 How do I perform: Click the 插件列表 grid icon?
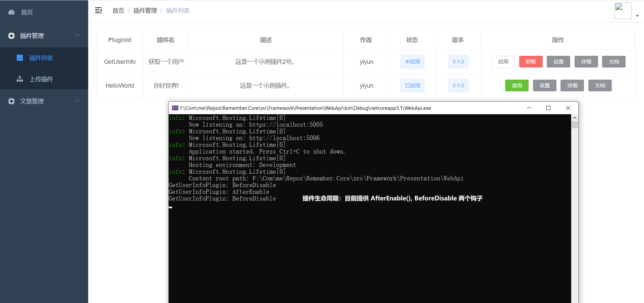click(20, 58)
